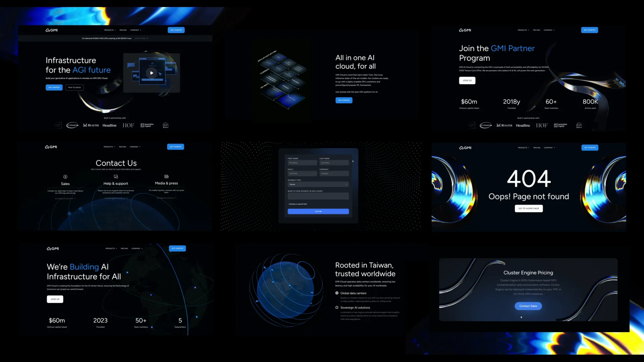Click the Headline logo on the Partner Program page
644x362 pixels.
click(523, 125)
